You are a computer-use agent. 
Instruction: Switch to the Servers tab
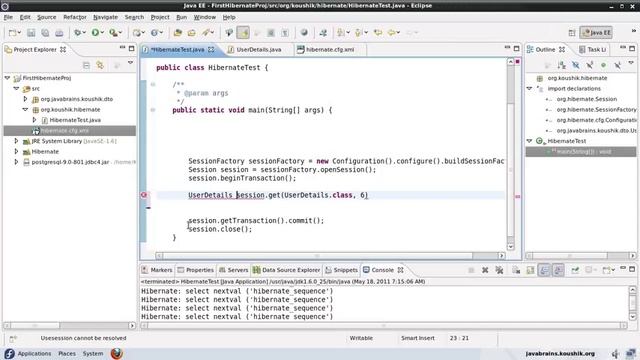coord(233,270)
